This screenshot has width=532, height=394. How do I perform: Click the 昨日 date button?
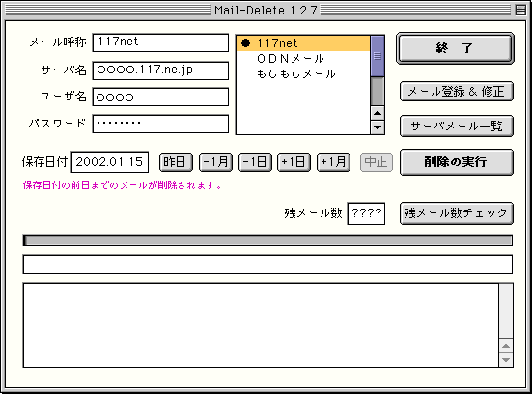[x=176, y=162]
